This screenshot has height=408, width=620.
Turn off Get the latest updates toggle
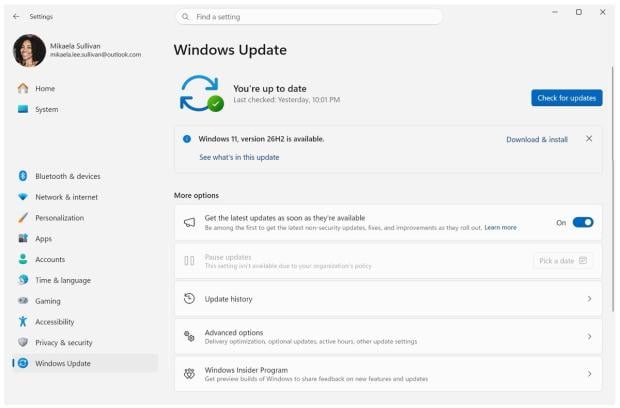(583, 223)
